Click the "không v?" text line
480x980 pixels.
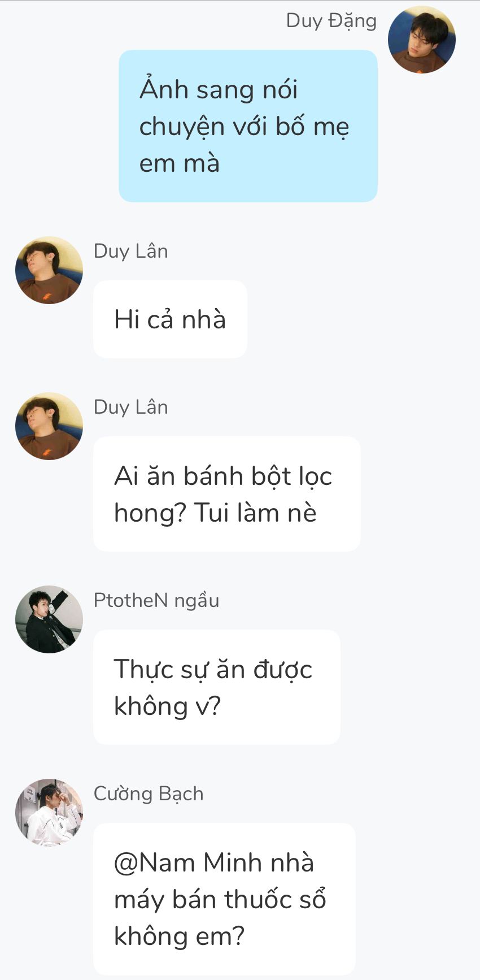(167, 706)
